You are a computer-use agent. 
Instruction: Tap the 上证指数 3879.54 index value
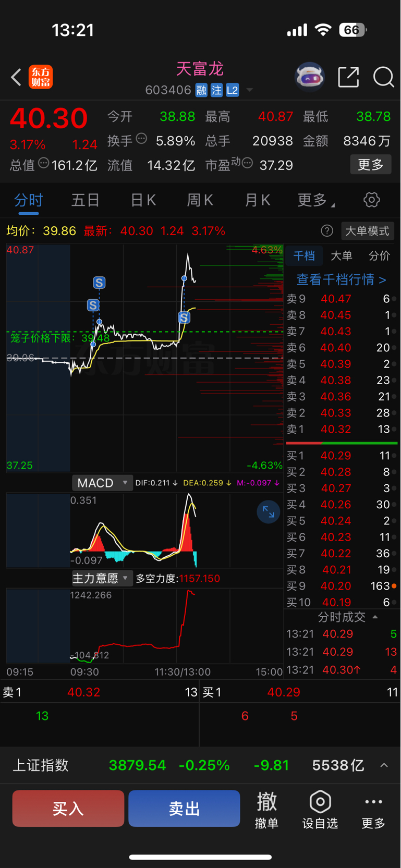coord(137,765)
